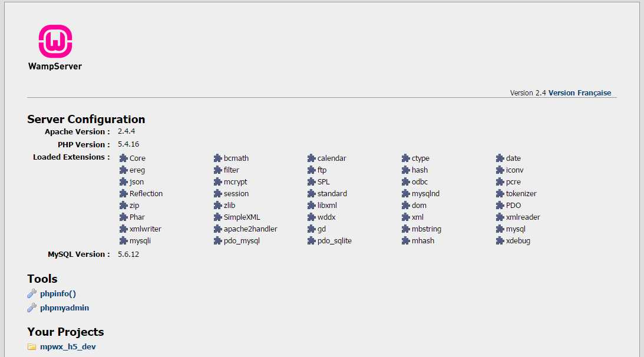Screen dimensions: 644x357
Task: Click the mhash extension name
Action: click(x=423, y=241)
